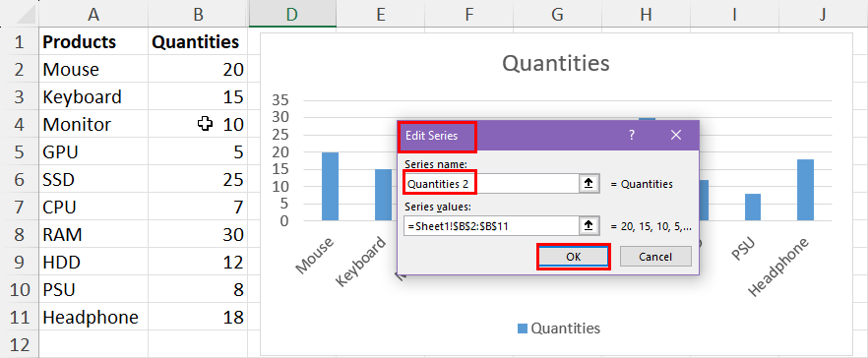868x358 pixels.
Task: Select cell with quantity 30
Action: [x=198, y=235]
